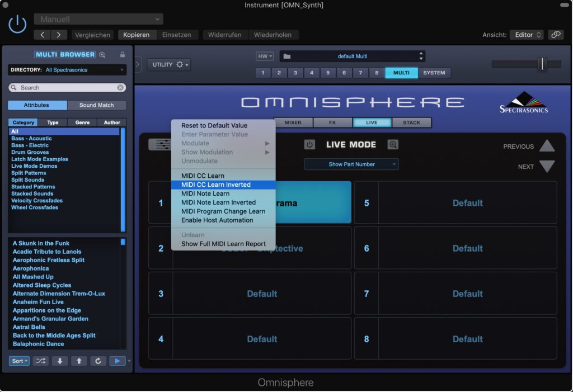
Task: Click the category list scrollbar
Action: click(x=123, y=180)
